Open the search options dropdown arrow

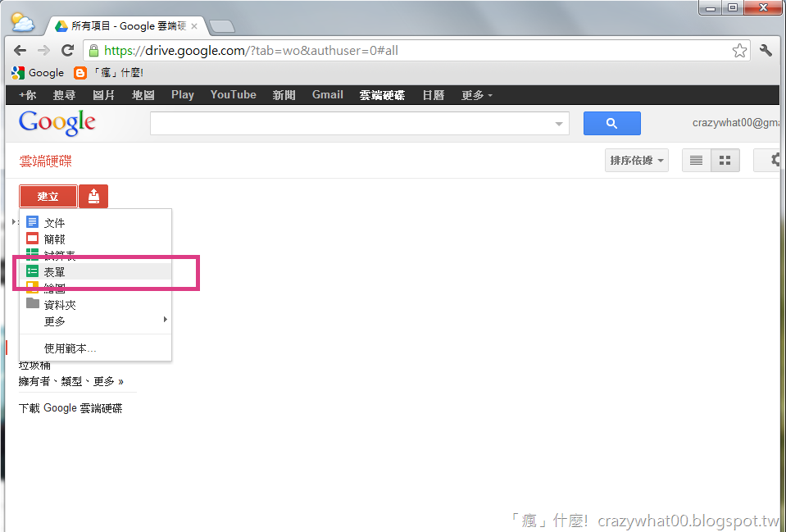559,124
